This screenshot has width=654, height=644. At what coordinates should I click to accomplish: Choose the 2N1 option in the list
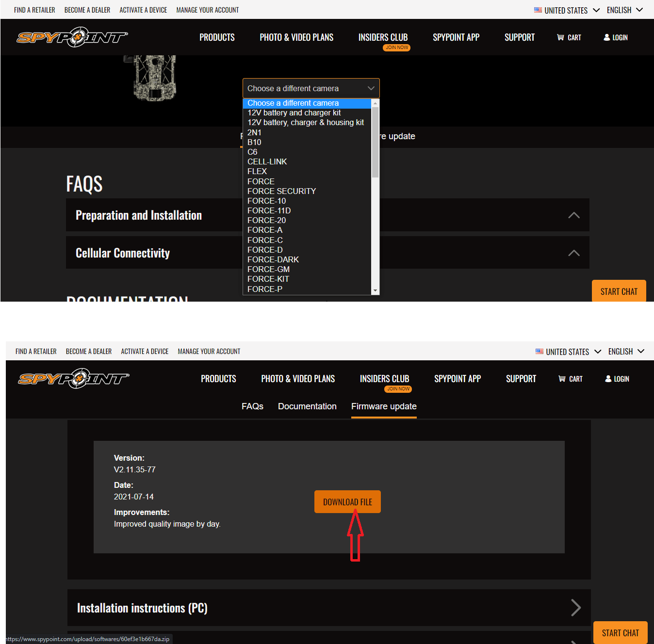[x=307, y=132]
